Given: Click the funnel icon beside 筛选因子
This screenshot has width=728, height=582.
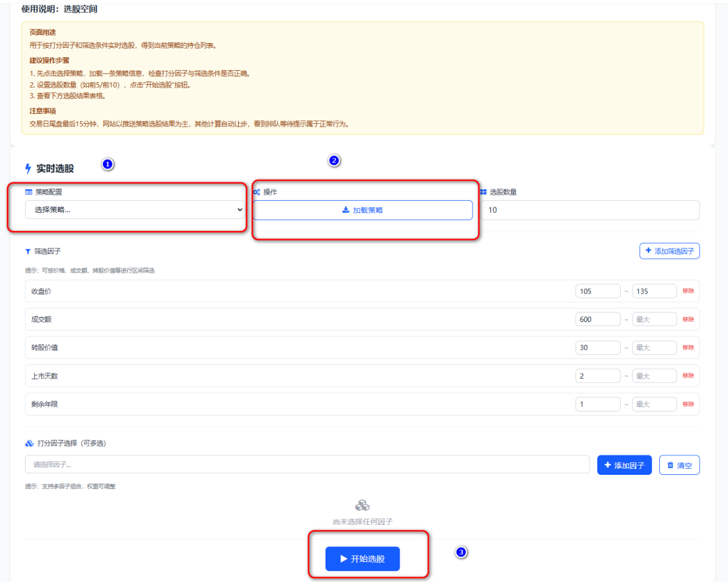Looking at the screenshot, I should click(x=28, y=251).
